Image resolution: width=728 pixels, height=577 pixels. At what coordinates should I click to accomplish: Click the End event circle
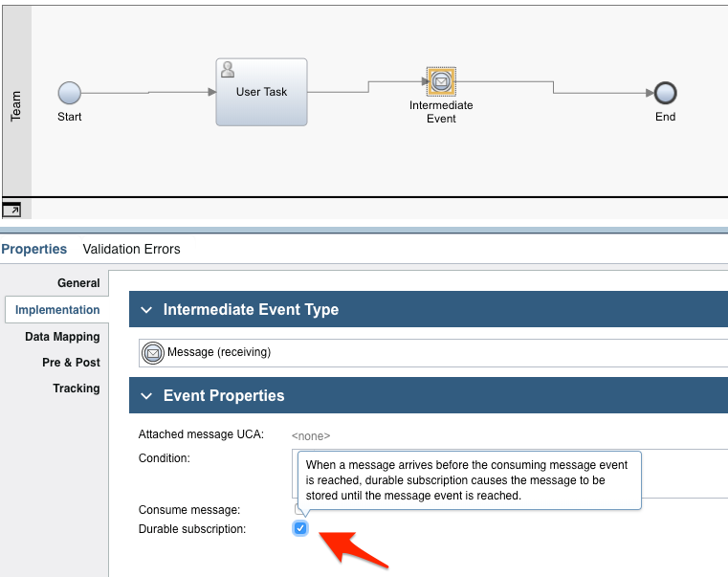pyautogui.click(x=665, y=93)
